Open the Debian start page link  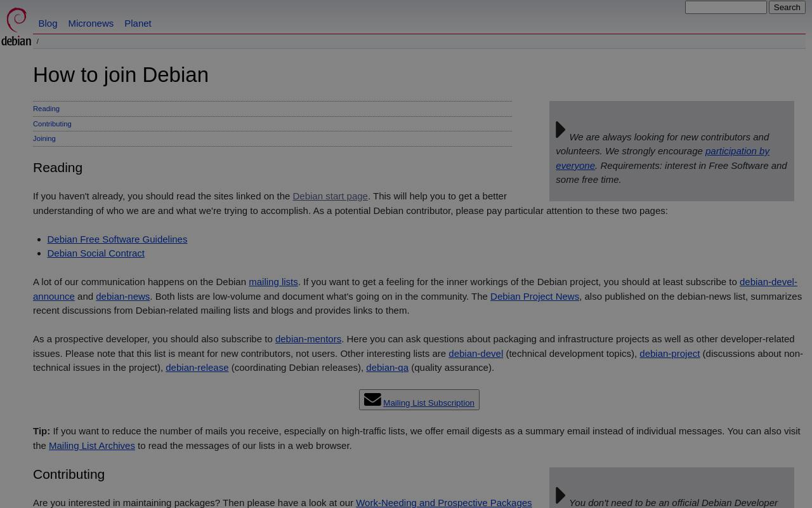click(330, 196)
